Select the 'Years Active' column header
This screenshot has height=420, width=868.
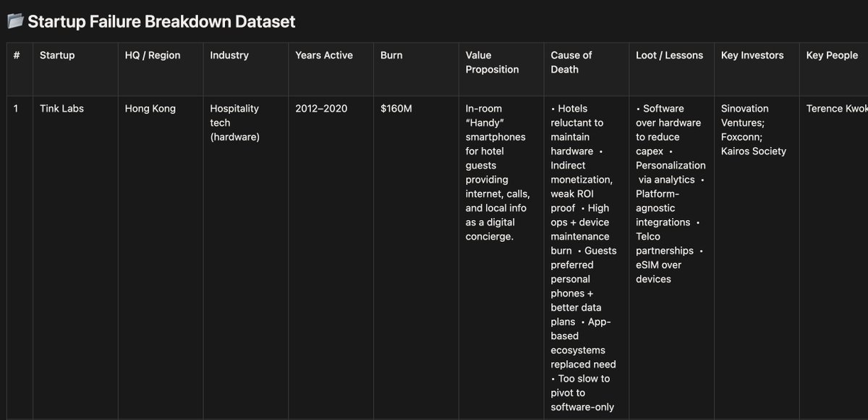(331, 69)
